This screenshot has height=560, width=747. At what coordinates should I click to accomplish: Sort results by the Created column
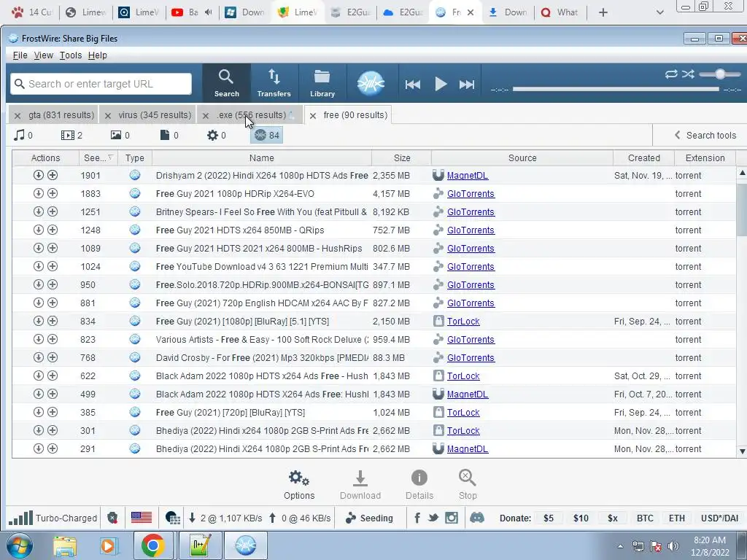tap(643, 158)
